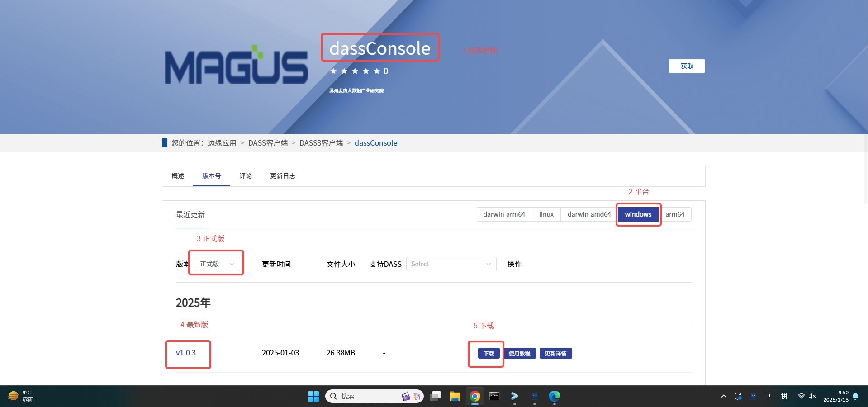
Task: Click the Chrome taskbar icon
Action: (x=475, y=396)
